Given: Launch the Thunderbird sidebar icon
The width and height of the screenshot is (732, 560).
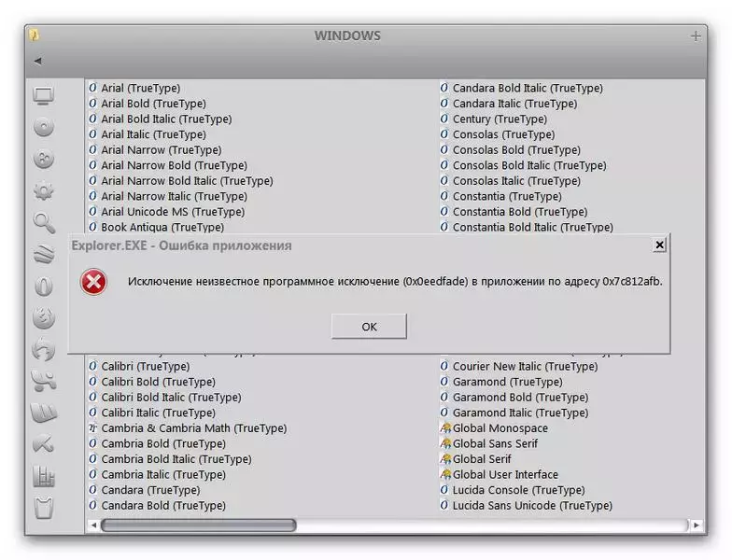Looking at the screenshot, I should tap(43, 350).
